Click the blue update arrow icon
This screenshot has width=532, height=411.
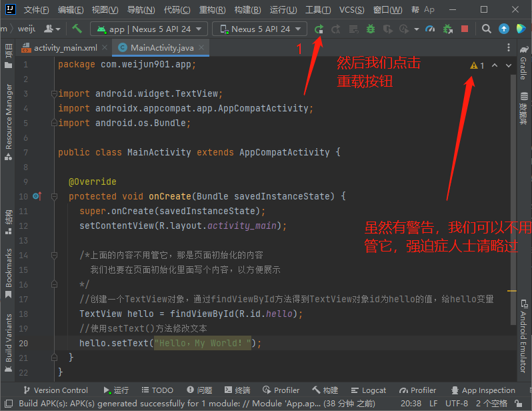504,29
